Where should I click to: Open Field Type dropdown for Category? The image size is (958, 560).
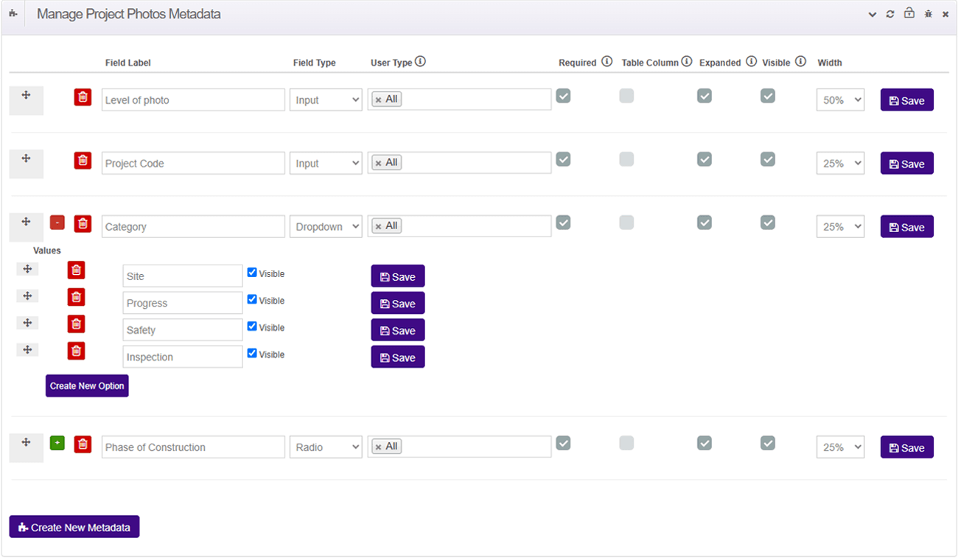click(x=326, y=227)
